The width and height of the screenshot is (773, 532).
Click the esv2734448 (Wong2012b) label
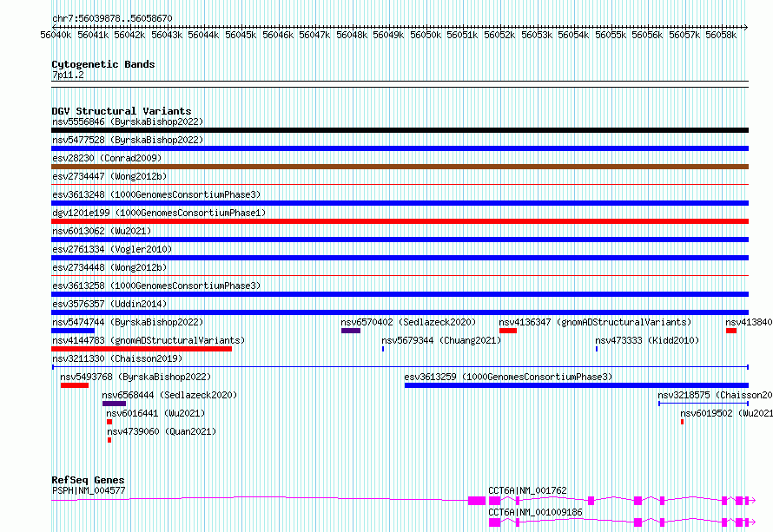[x=109, y=267]
